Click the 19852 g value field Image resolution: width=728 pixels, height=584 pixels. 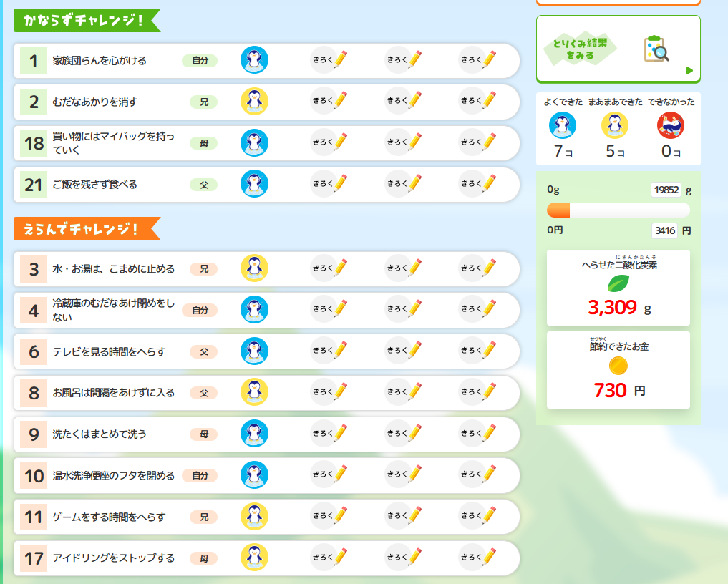point(666,190)
